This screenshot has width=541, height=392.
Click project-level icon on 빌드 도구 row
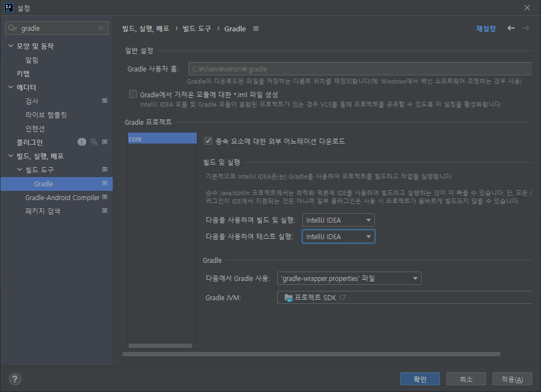[x=104, y=169]
